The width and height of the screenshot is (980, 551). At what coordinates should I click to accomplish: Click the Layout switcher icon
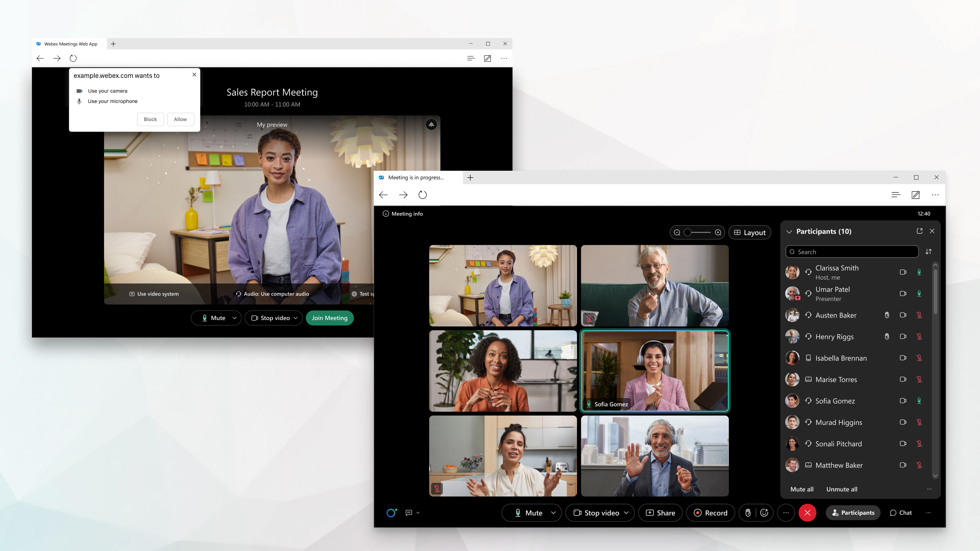pos(749,232)
